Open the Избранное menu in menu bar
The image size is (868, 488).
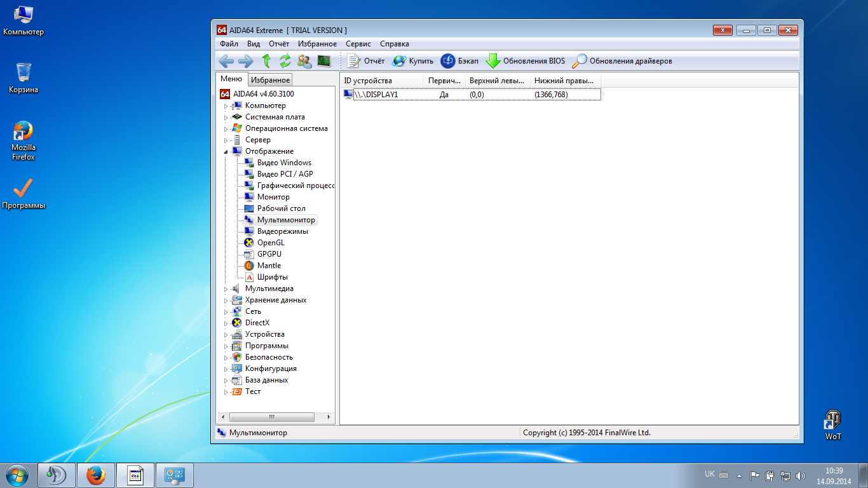click(x=317, y=44)
